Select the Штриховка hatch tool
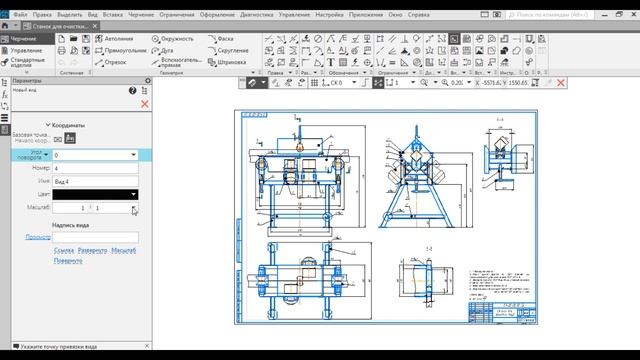This screenshot has height=360, width=640. (x=227, y=62)
